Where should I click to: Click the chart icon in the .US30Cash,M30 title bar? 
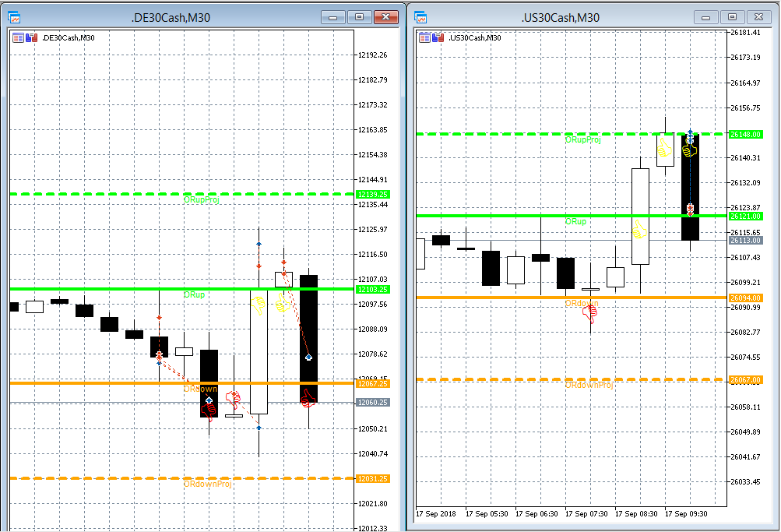coord(421,17)
